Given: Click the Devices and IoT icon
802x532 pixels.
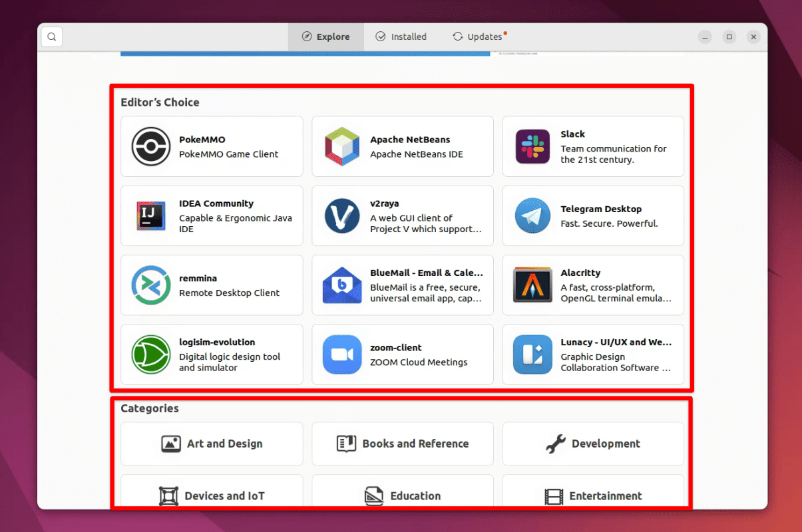Looking at the screenshot, I should (x=169, y=496).
